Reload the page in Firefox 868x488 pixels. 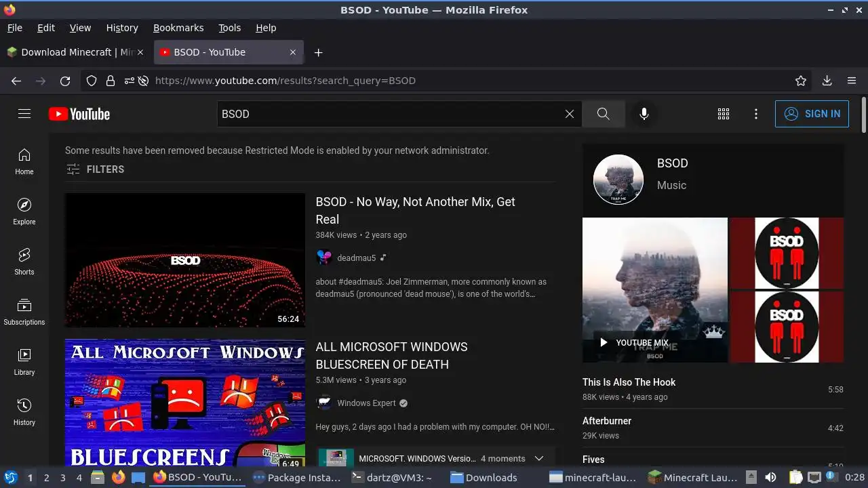[65, 81]
